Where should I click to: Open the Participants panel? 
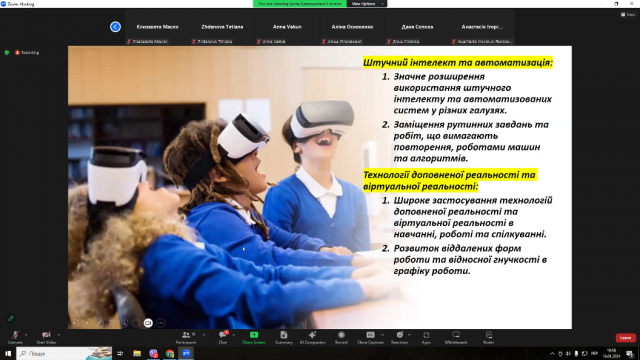(186, 337)
